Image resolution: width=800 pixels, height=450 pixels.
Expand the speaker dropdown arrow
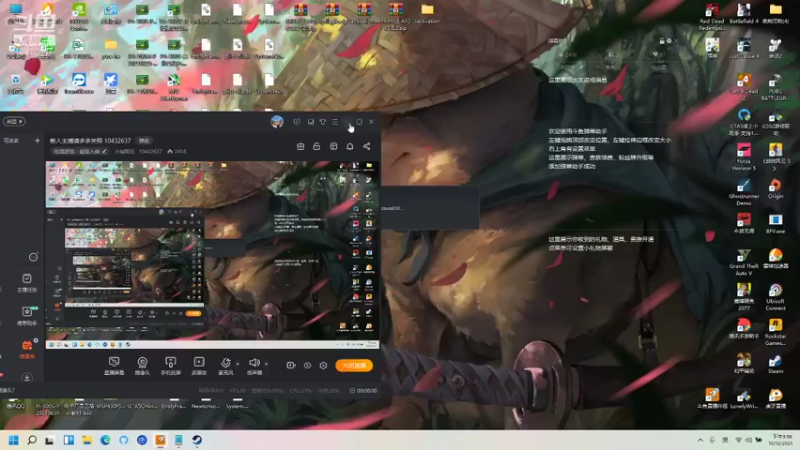[x=266, y=364]
